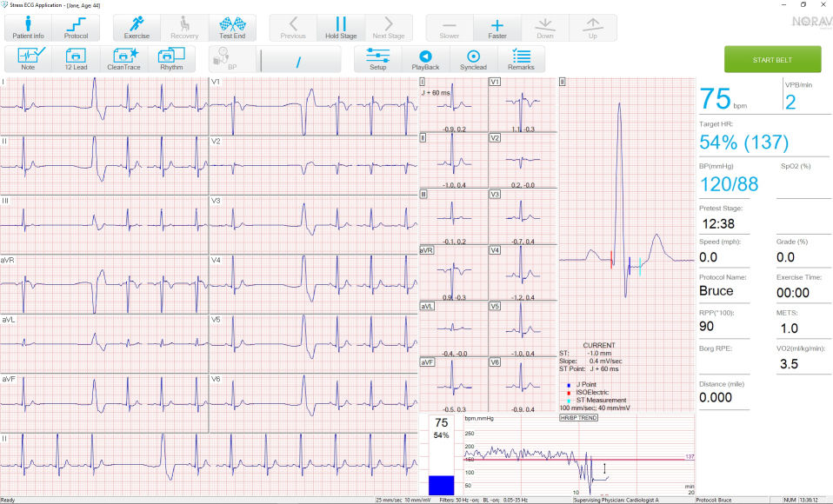This screenshot has width=833, height=504.
Task: Open the Setup options
Action: [x=377, y=59]
